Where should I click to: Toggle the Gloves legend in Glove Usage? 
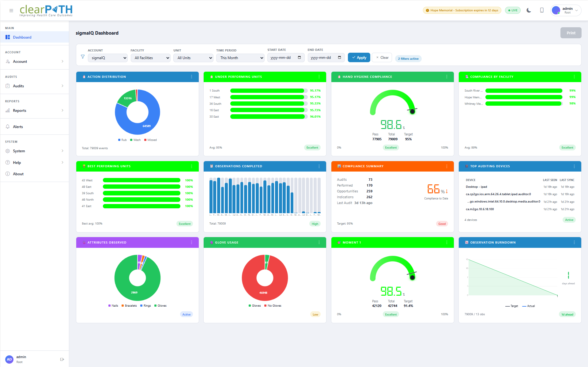pos(254,305)
